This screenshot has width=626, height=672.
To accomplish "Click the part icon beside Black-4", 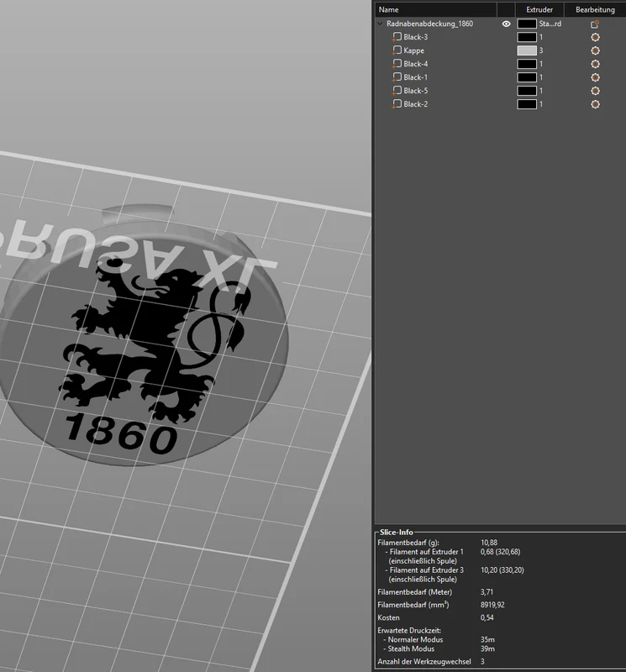I will 397,64.
